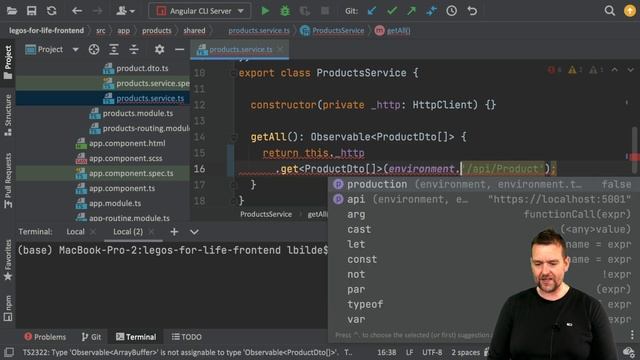
Task: Open Project panel settings gear
Action: click(159, 49)
